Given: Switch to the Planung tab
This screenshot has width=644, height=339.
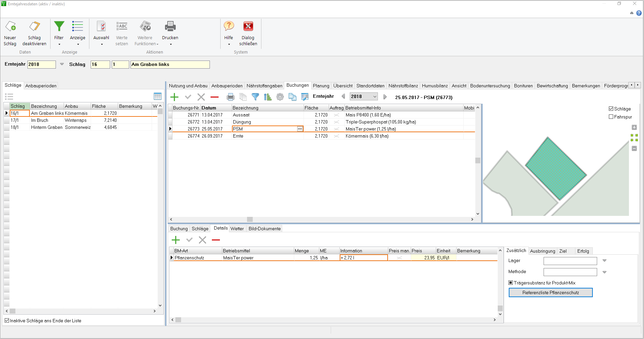Looking at the screenshot, I should (x=321, y=86).
